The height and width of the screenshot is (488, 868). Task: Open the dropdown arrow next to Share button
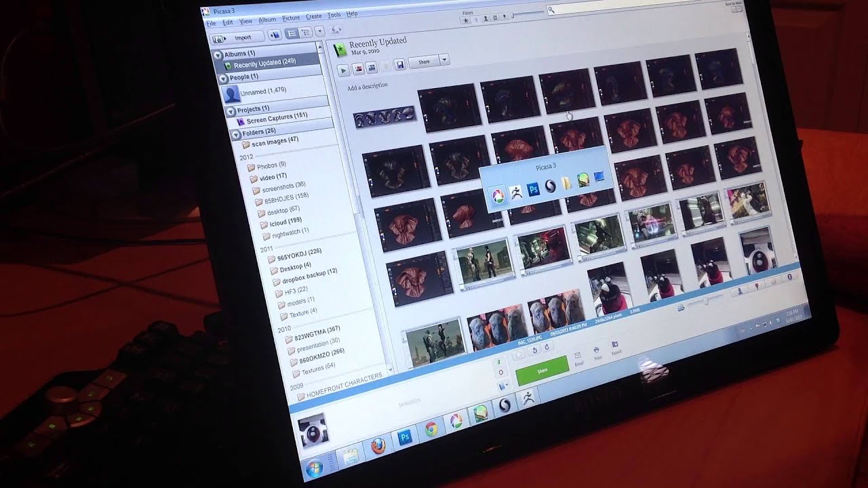pyautogui.click(x=444, y=60)
